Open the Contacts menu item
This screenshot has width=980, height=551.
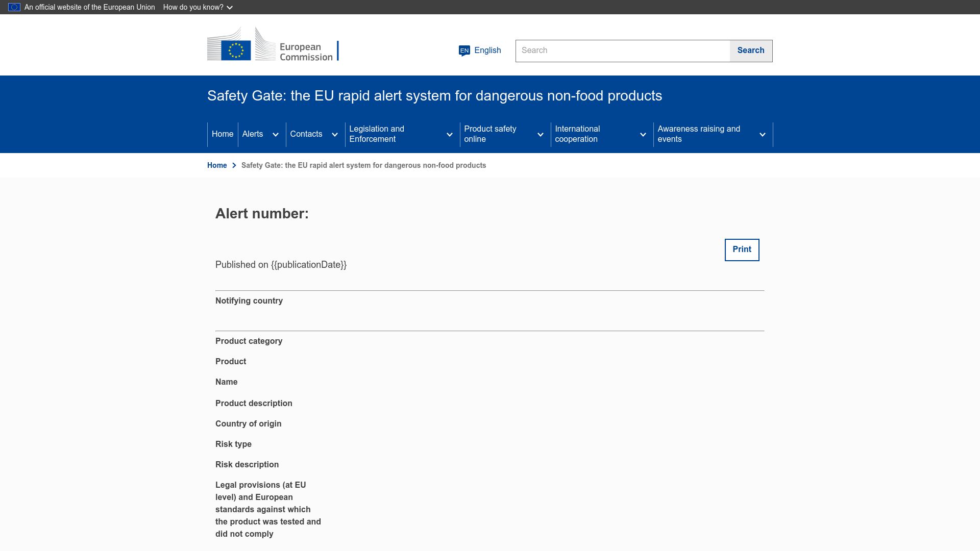(306, 134)
